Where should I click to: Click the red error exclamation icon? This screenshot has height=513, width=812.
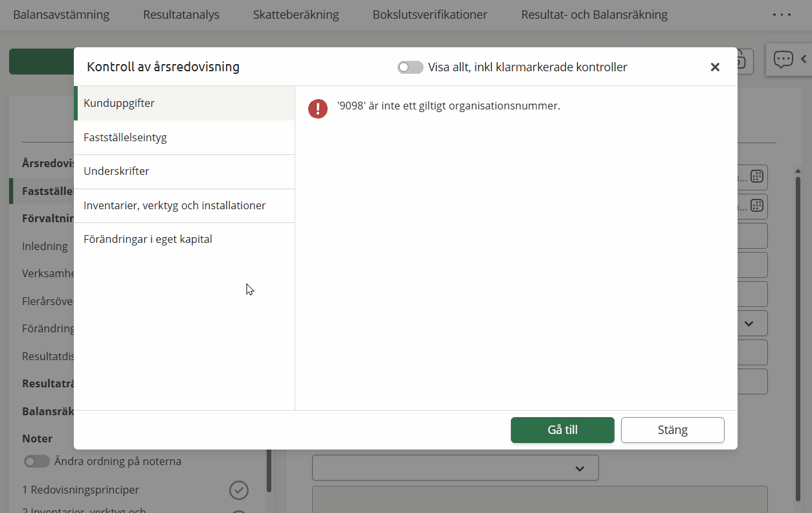318,108
